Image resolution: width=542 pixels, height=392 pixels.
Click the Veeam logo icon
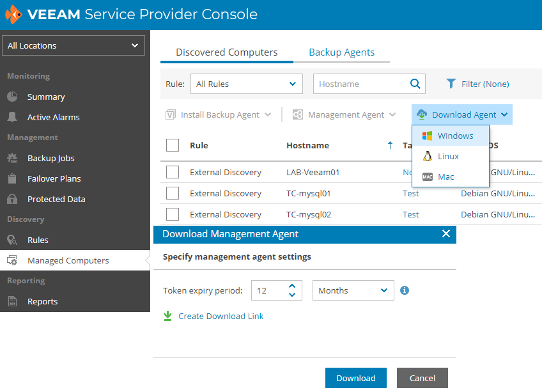coord(14,15)
